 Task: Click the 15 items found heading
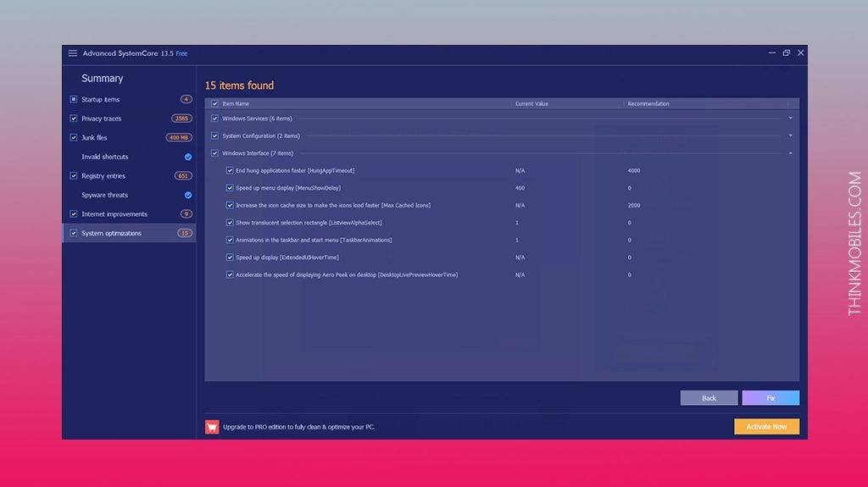click(x=239, y=86)
